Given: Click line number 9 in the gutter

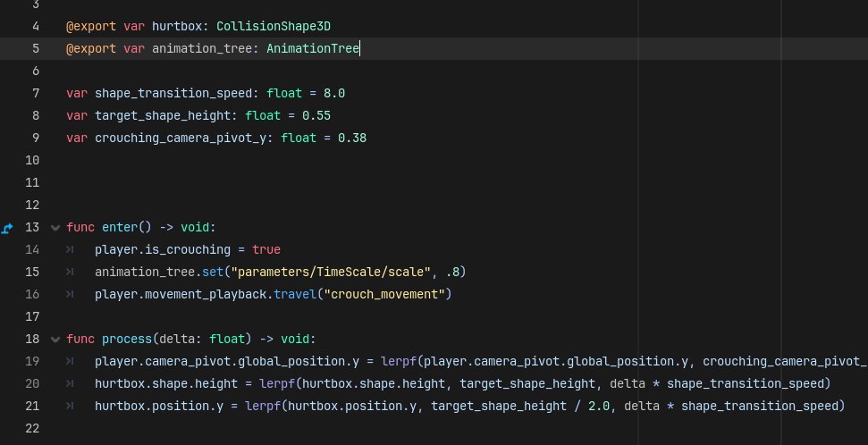Looking at the screenshot, I should pos(36,138).
